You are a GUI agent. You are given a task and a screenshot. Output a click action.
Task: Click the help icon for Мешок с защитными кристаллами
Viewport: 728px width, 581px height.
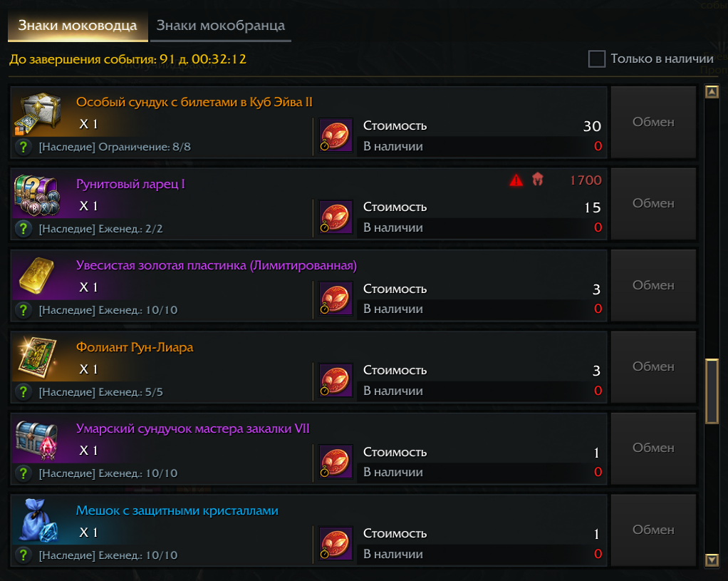[x=24, y=555]
